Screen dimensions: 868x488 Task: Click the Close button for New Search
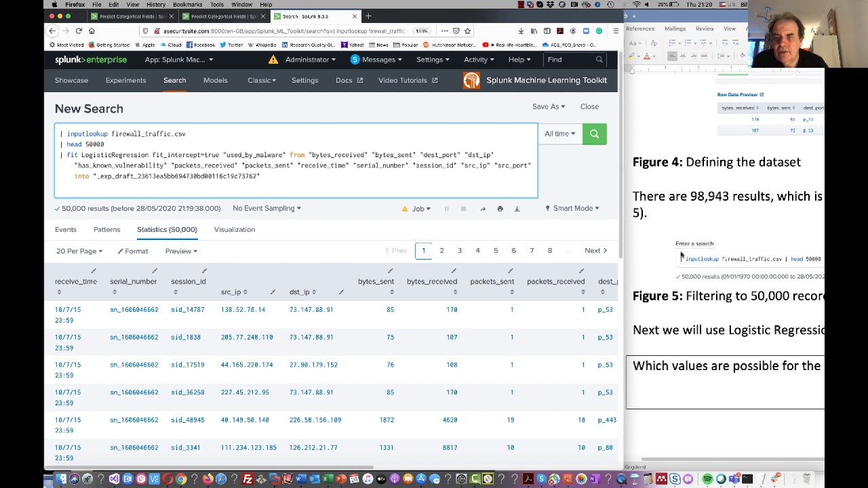tap(589, 106)
